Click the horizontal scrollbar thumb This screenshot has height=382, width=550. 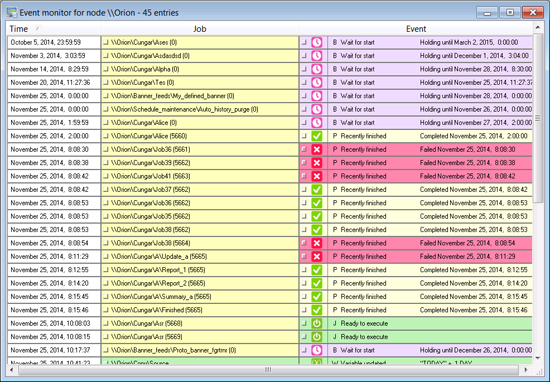(268, 369)
